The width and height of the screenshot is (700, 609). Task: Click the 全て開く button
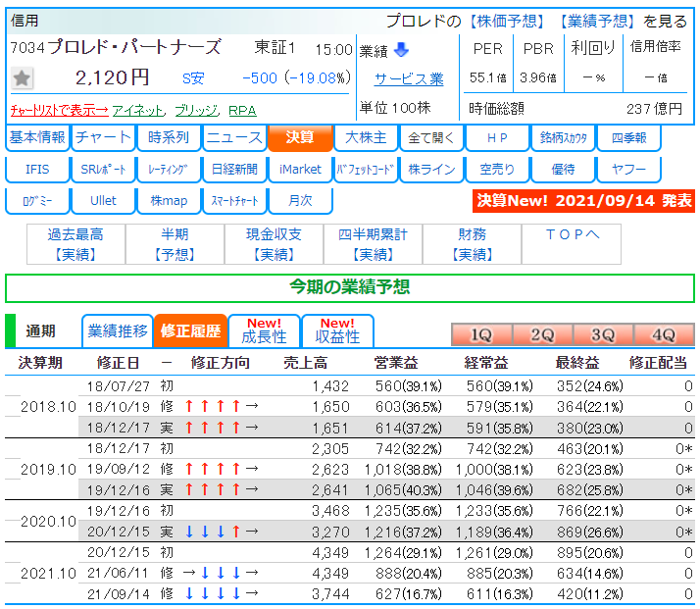click(x=431, y=138)
